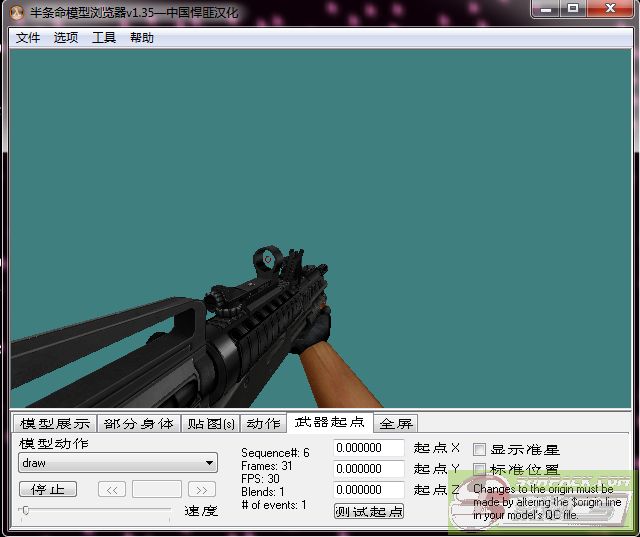This screenshot has height=537, width=640.
Task: Click the application icon in title bar
Action: click(17, 13)
